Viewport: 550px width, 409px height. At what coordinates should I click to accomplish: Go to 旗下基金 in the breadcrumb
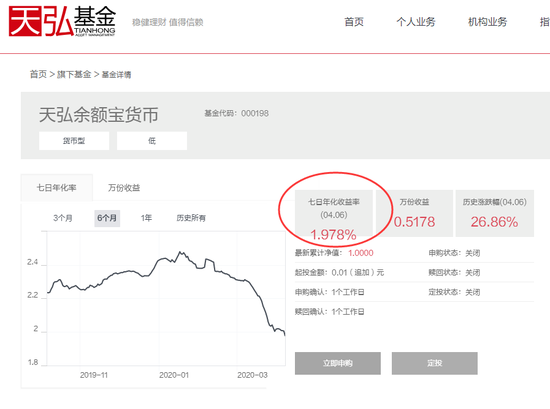[74, 74]
